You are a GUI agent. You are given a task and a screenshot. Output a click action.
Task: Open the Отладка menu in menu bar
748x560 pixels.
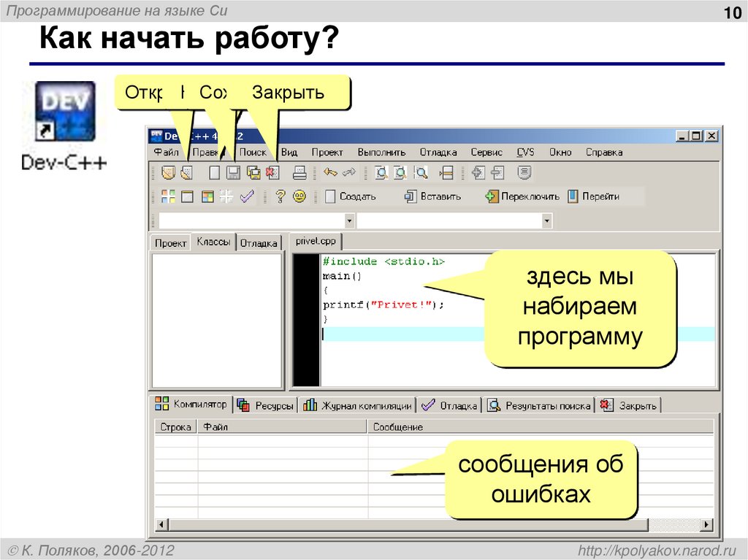click(438, 152)
